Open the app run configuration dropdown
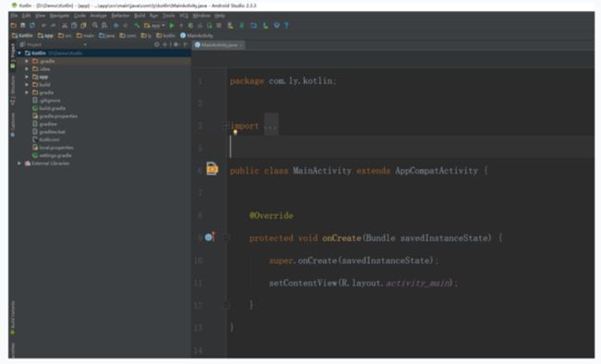601x364 pixels. click(154, 26)
